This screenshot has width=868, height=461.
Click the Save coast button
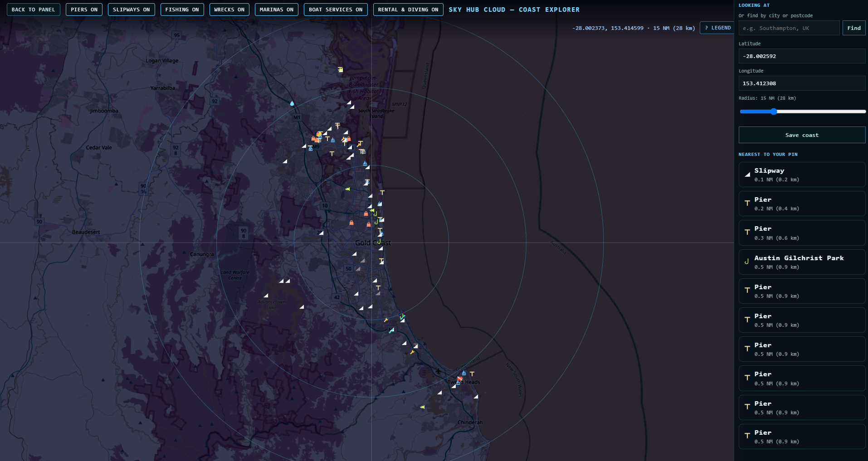(x=802, y=135)
